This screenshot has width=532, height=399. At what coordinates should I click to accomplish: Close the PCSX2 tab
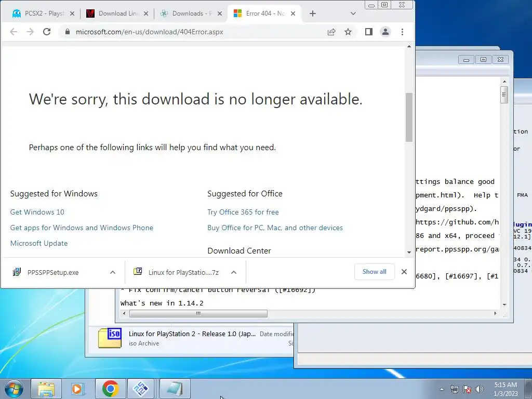coord(72,14)
